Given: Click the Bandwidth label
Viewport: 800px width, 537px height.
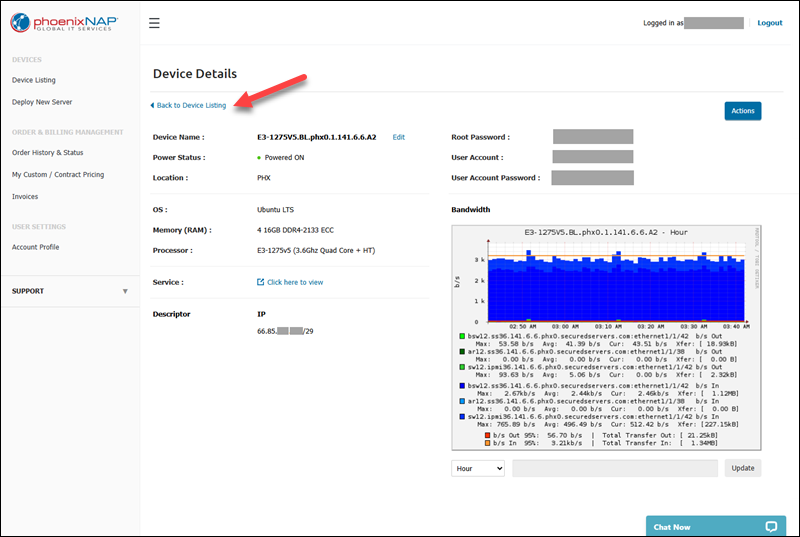Looking at the screenshot, I should coord(470,210).
